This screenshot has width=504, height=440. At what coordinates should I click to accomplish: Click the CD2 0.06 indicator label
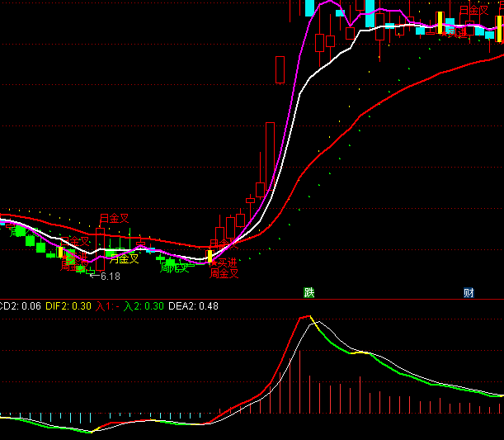[20, 306]
